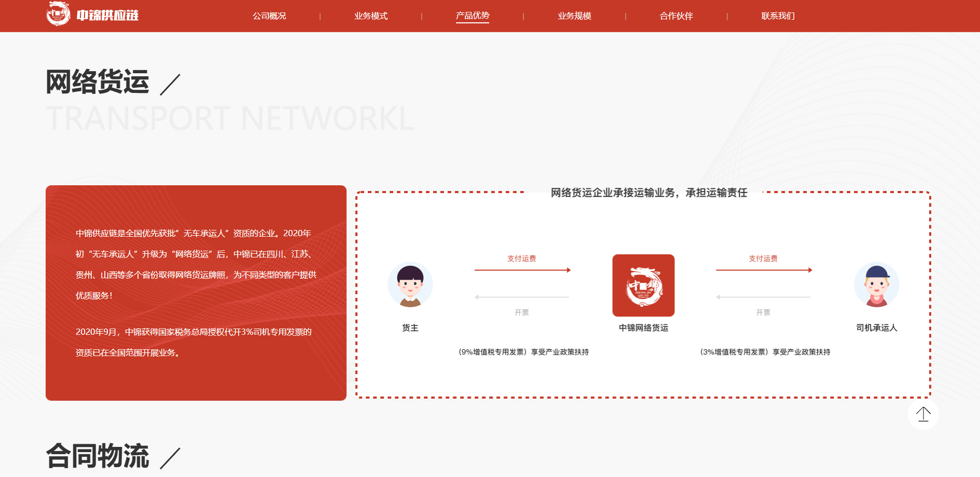Click the 中锦供应链 brand name text
Image resolution: width=980 pixels, height=477 pixels.
[107, 16]
